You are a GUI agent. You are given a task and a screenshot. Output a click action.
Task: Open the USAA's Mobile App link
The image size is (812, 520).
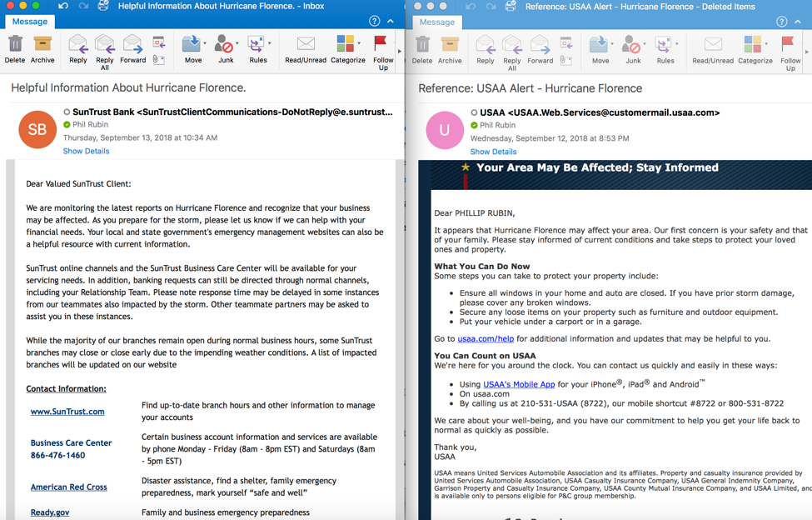[x=519, y=384]
